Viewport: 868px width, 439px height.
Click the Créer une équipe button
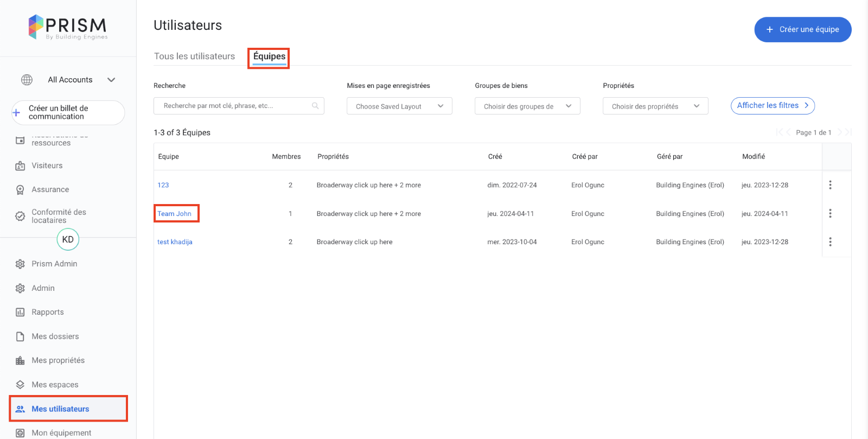tap(802, 29)
